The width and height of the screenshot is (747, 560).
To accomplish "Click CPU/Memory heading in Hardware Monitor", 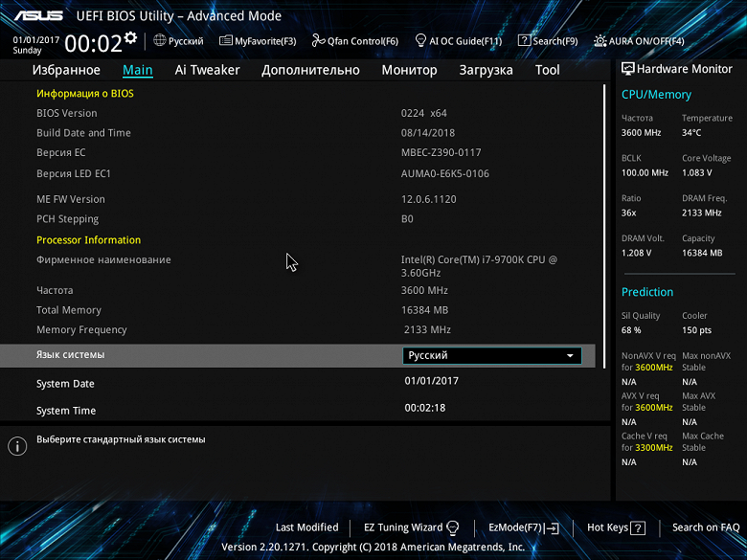I will pyautogui.click(x=656, y=94).
